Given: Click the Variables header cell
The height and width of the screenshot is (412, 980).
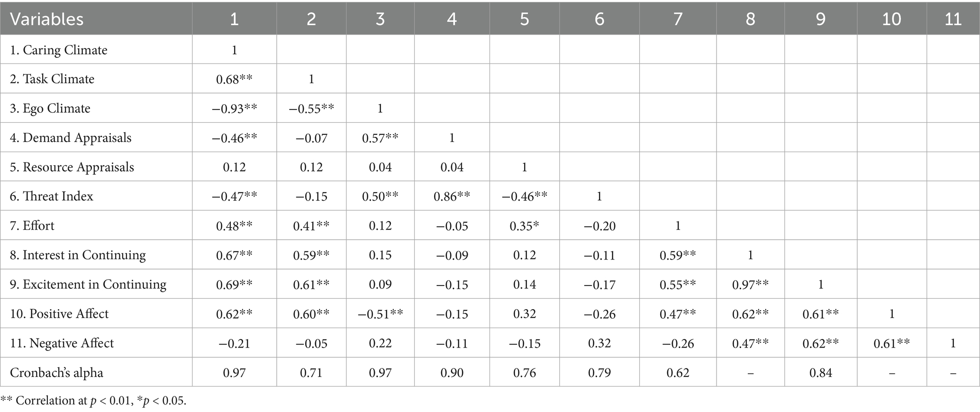Looking at the screenshot, I should point(47,19).
